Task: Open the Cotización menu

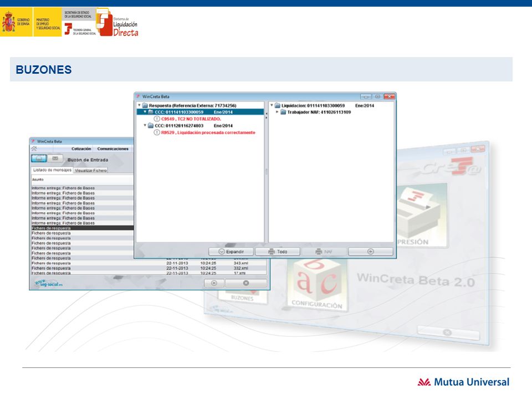Action: click(81, 149)
